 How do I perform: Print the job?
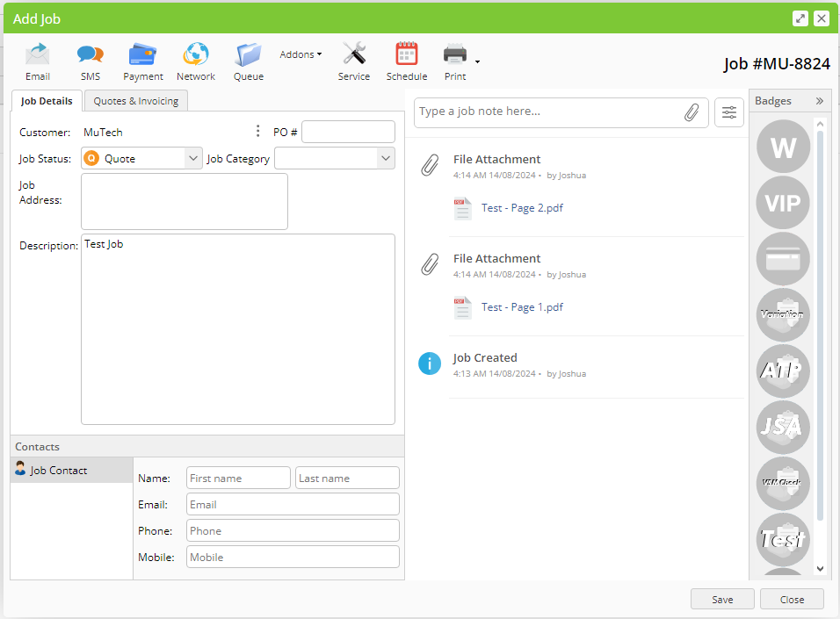pyautogui.click(x=455, y=61)
